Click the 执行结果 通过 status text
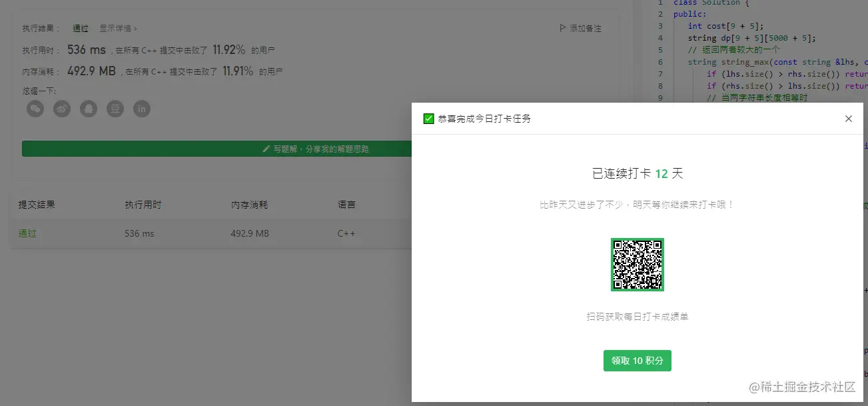The image size is (868, 406). (x=81, y=29)
